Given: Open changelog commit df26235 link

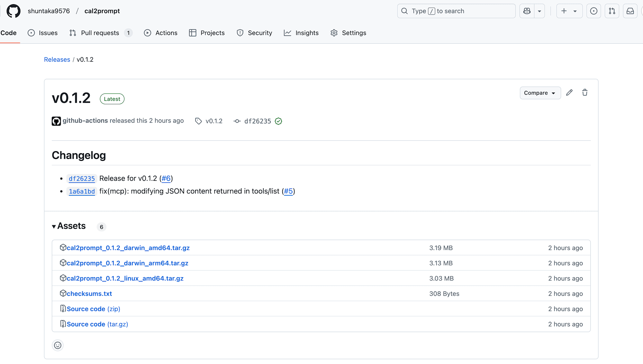Looking at the screenshot, I should [82, 179].
